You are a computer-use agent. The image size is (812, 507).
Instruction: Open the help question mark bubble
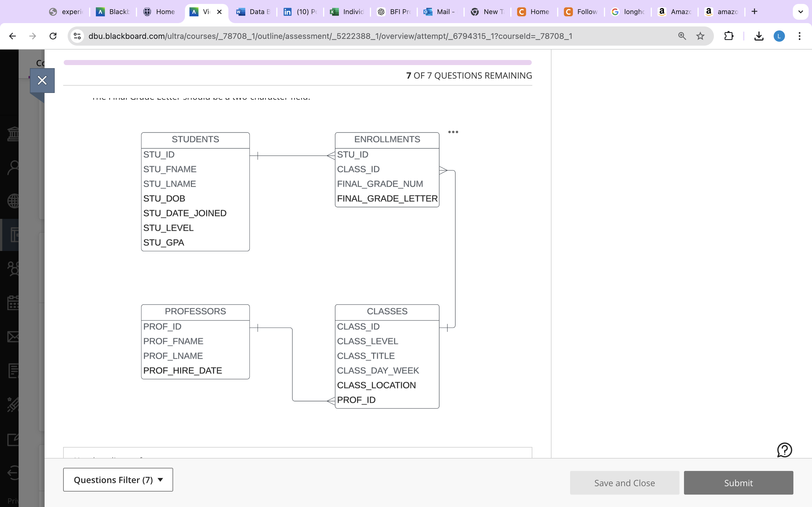tap(784, 450)
